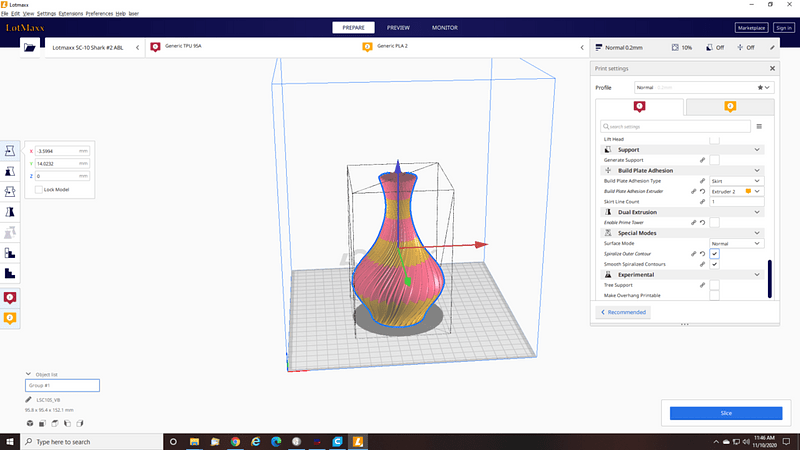
Task: Uncheck Smooth Spiralized Contours
Action: (x=714, y=264)
